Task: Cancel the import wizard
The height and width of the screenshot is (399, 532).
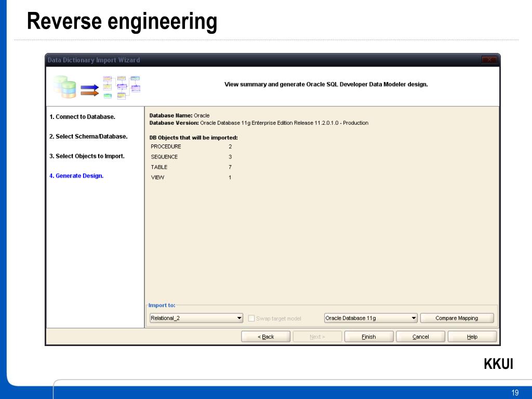Action: point(420,337)
